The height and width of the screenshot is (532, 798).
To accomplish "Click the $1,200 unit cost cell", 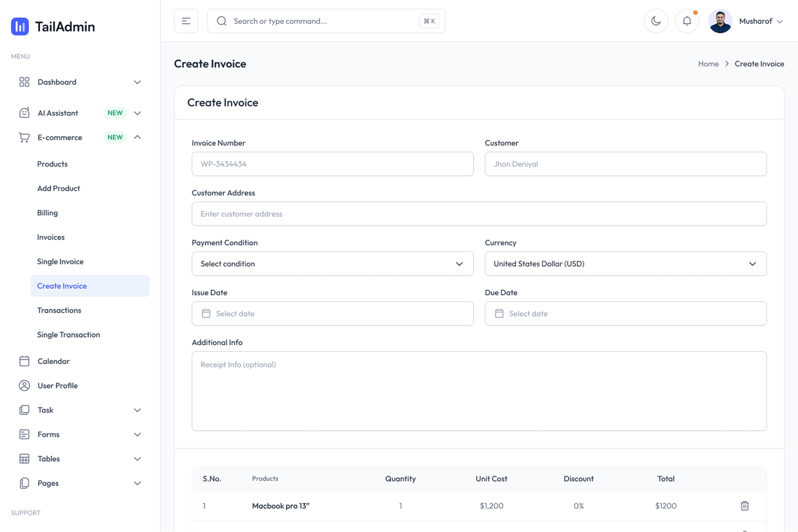I will (491, 506).
